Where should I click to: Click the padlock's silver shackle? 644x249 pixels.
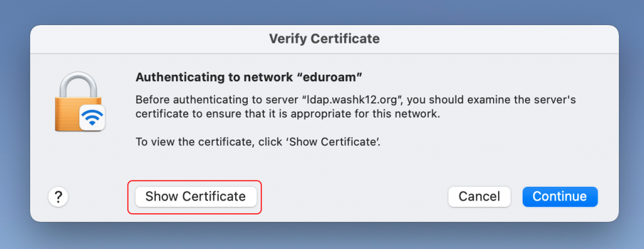pyautogui.click(x=79, y=85)
